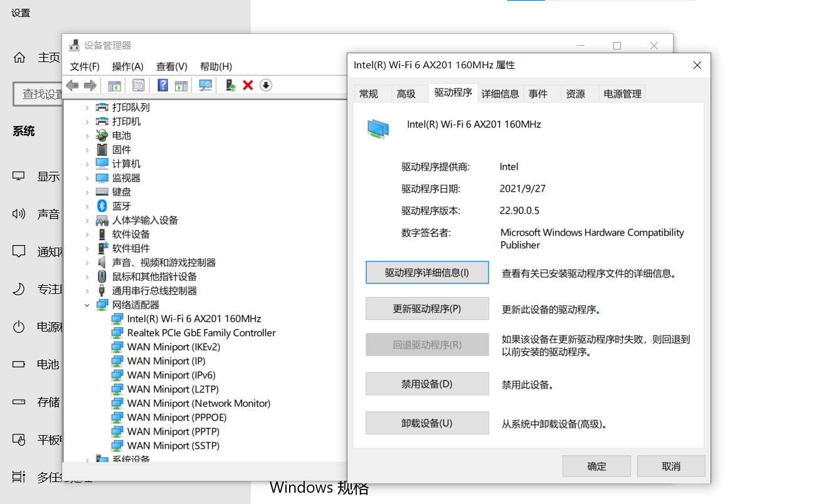This screenshot has width=819, height=504.
Task: Switch to the 电源管理 tab
Action: pos(622,94)
